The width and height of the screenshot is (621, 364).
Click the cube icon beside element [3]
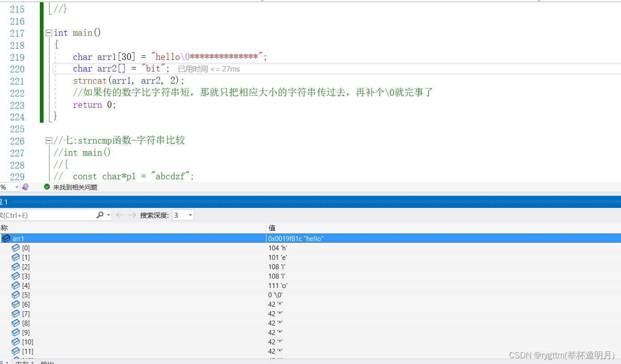[x=16, y=276]
